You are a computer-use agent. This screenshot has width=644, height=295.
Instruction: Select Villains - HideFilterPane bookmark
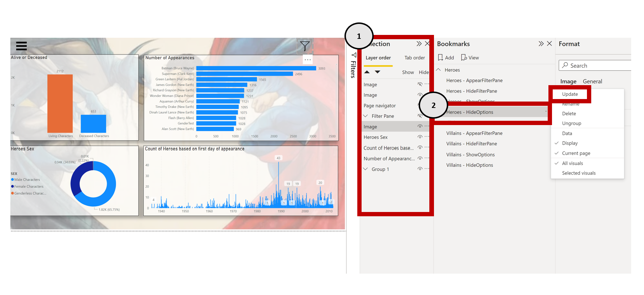tap(471, 144)
